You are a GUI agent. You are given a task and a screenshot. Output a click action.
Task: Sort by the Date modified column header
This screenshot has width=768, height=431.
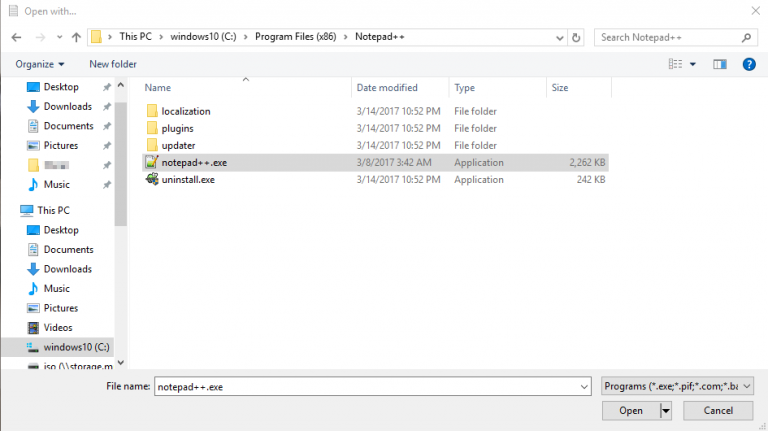pos(387,88)
